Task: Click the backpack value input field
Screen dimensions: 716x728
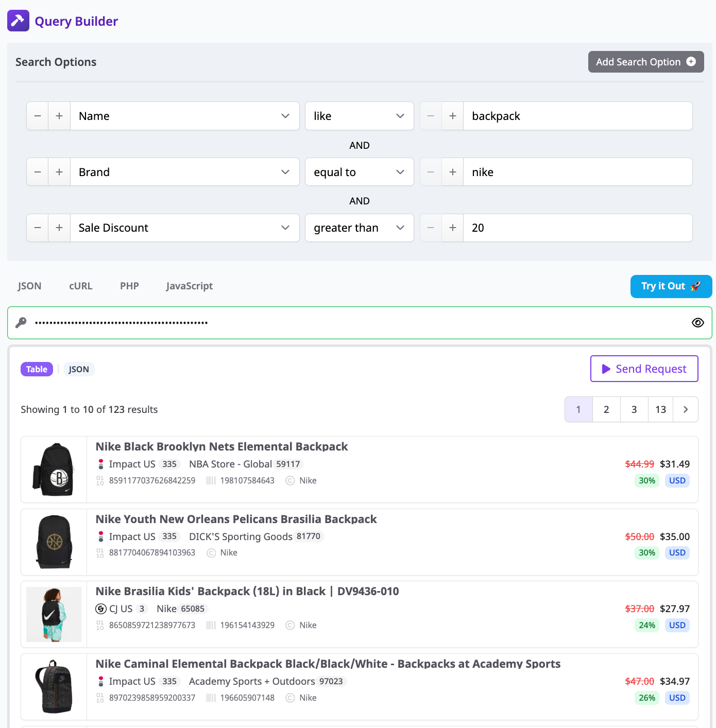Action: pos(578,116)
